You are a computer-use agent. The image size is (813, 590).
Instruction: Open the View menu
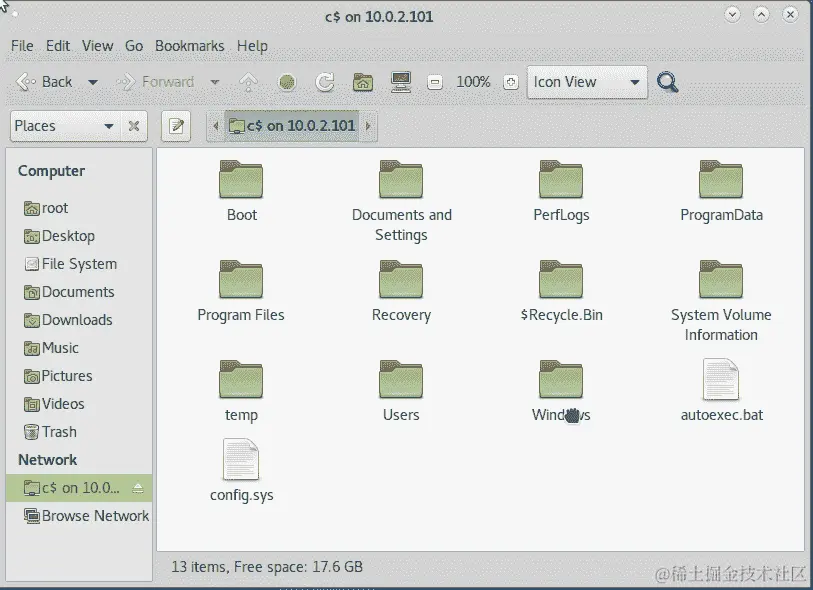click(x=97, y=46)
